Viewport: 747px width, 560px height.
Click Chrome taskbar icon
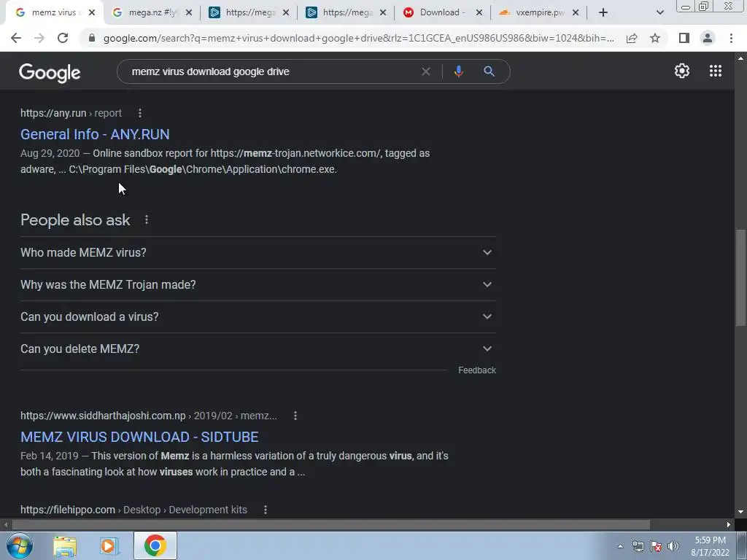point(155,545)
